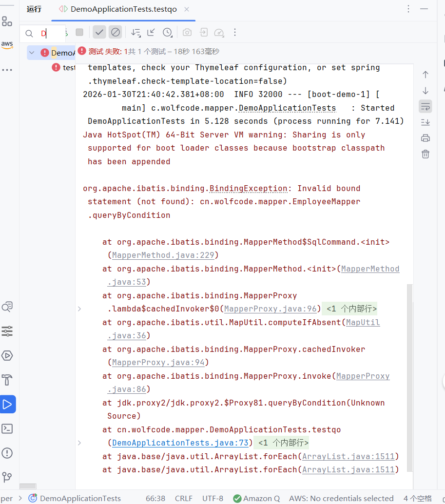Close the DemoApplicationTests.testqo tab

186,9
